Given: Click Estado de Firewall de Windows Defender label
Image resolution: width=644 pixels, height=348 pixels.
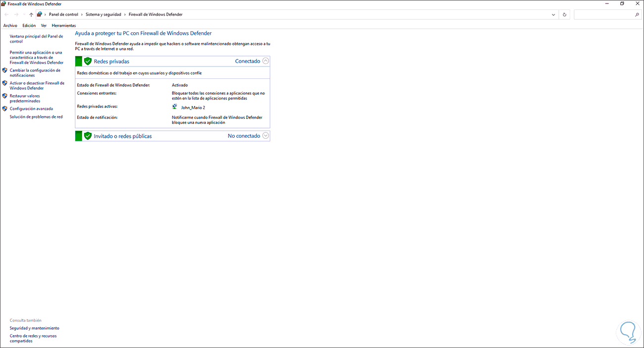Looking at the screenshot, I should [113, 85].
